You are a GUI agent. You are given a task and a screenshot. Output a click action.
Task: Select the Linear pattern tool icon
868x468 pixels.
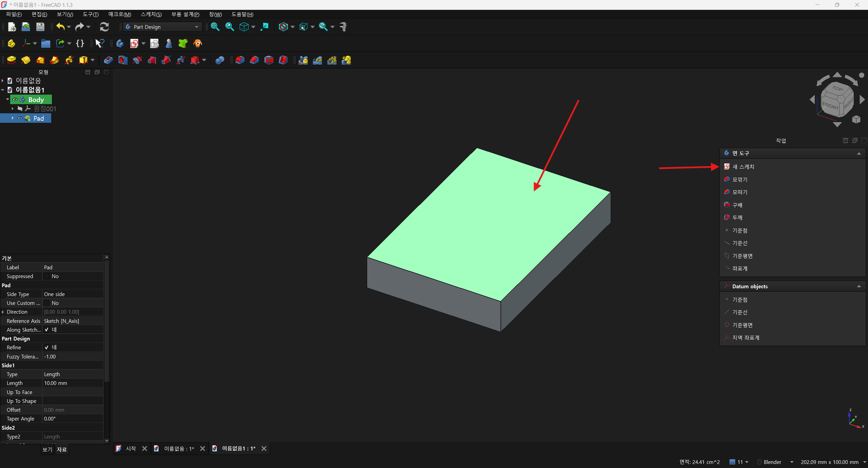(x=317, y=60)
